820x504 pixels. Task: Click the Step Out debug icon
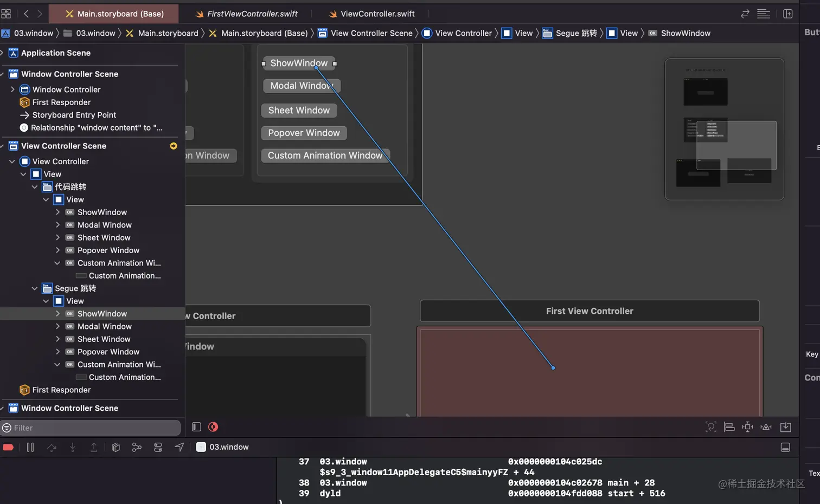(x=94, y=447)
